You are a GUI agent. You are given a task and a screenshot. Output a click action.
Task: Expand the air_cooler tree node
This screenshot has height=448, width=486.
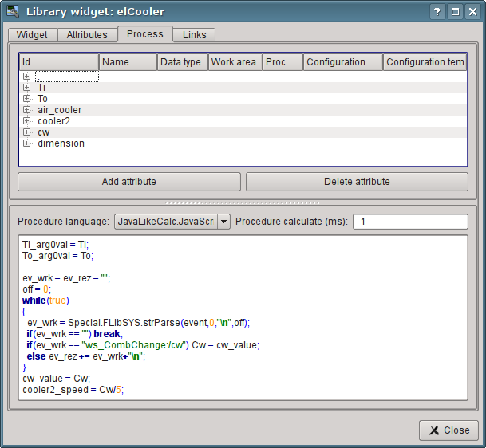click(27, 110)
